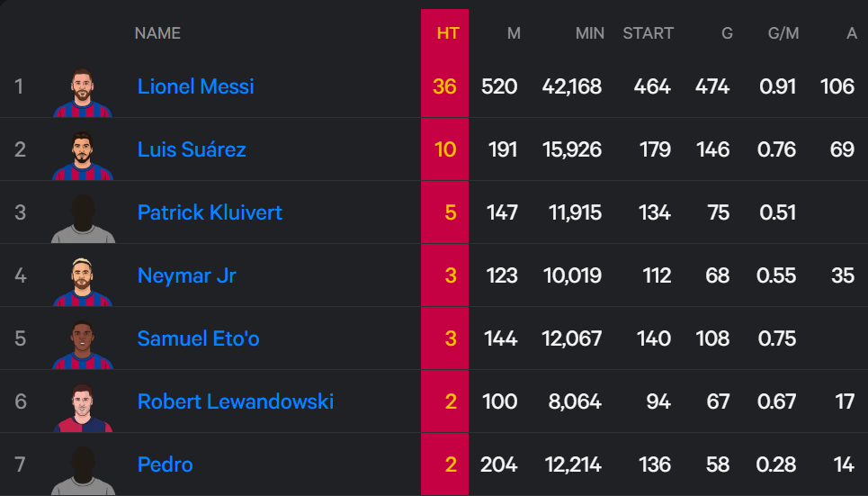Screen dimensions: 868x496
Task: Open the Luis Suárez name link
Action: click(x=192, y=149)
